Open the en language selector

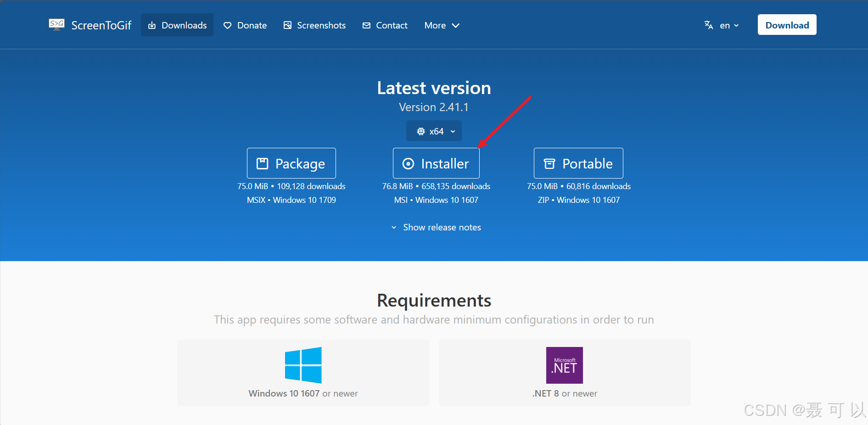pos(722,25)
